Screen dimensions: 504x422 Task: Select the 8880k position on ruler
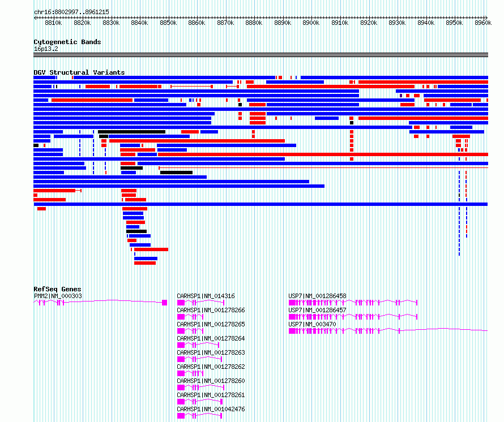click(254, 23)
